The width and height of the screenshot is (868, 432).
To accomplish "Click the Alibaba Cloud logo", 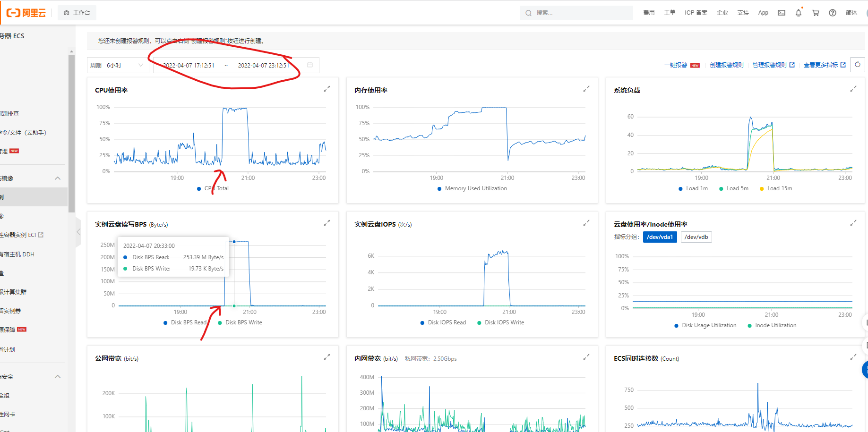I will point(26,13).
